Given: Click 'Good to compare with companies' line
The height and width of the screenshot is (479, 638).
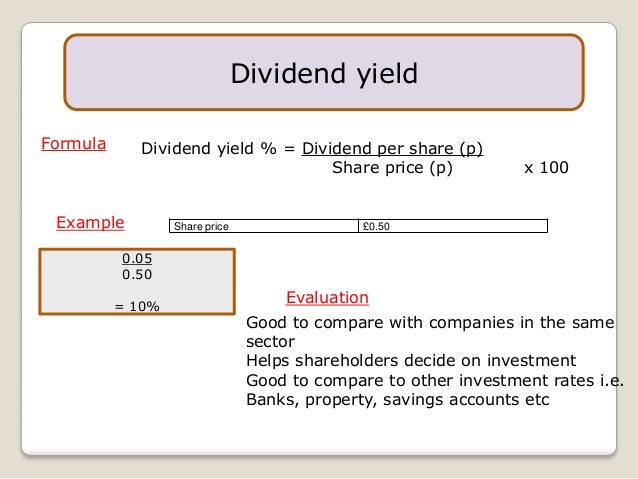Looking at the screenshot, I should click(x=430, y=323).
